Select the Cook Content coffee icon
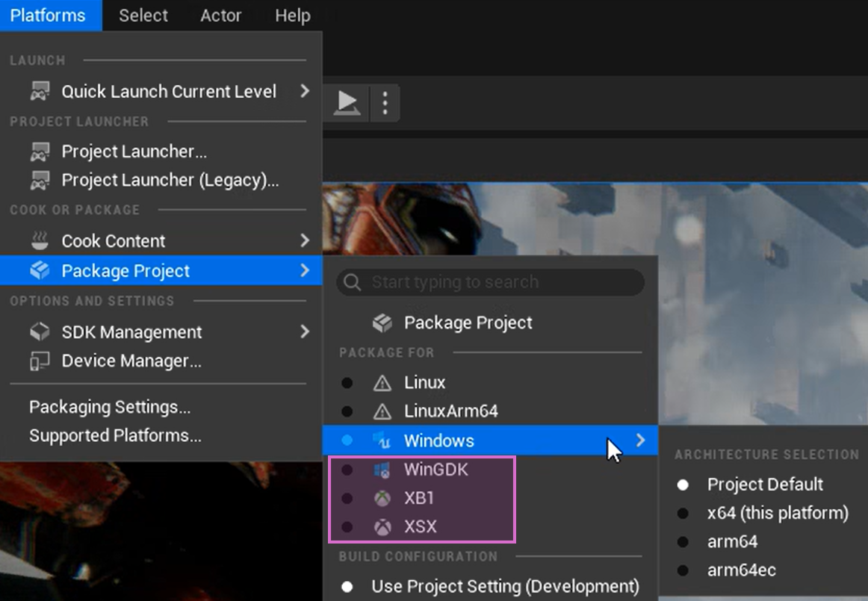The image size is (868, 601). pyautogui.click(x=39, y=240)
